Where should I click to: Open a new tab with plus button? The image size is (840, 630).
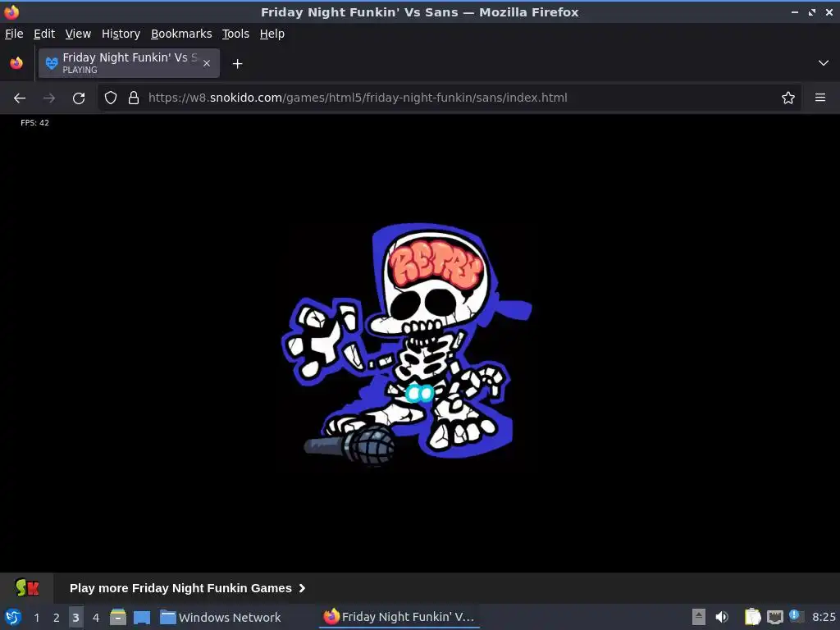point(237,64)
